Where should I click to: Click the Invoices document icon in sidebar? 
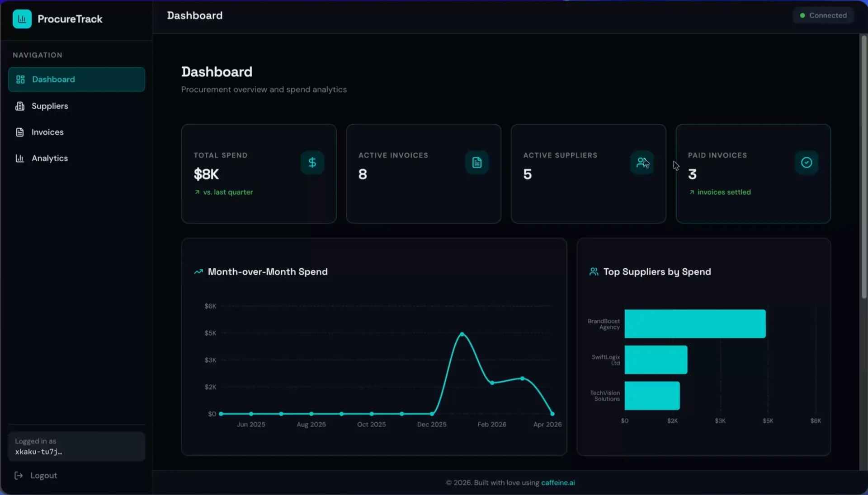click(20, 132)
